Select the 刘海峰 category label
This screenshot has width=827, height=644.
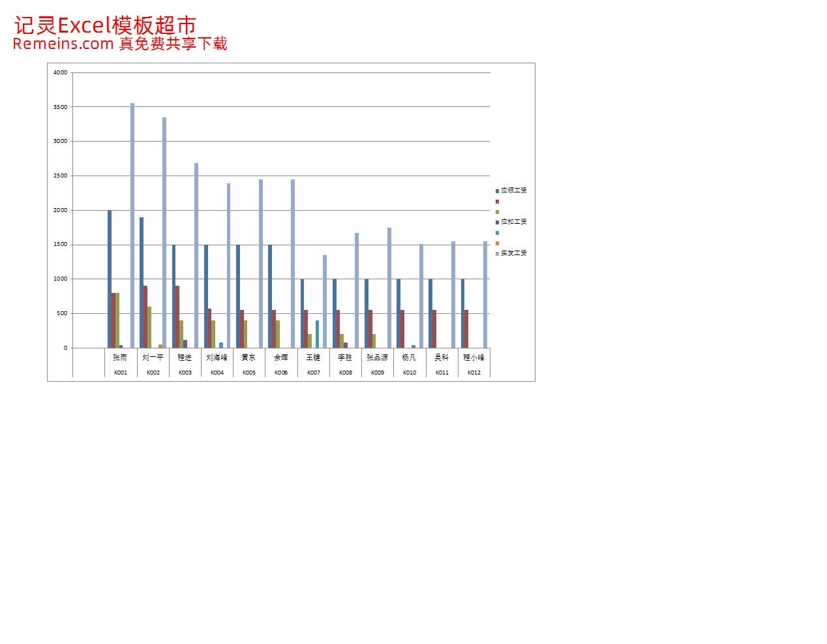pyautogui.click(x=217, y=358)
